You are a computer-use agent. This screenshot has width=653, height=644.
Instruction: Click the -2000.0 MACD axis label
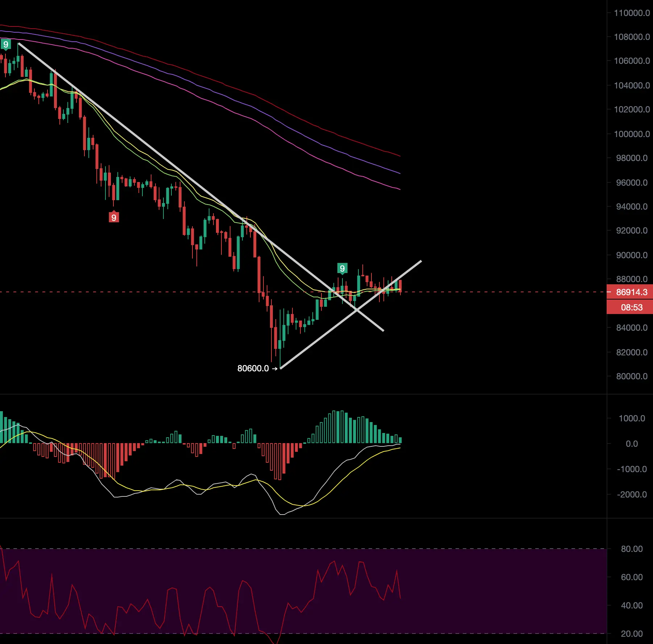(x=632, y=495)
